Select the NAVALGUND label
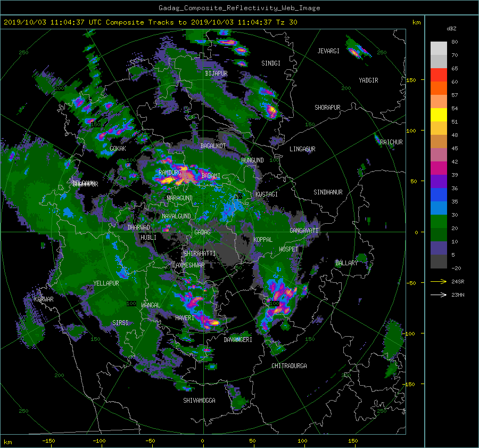 tap(176, 216)
